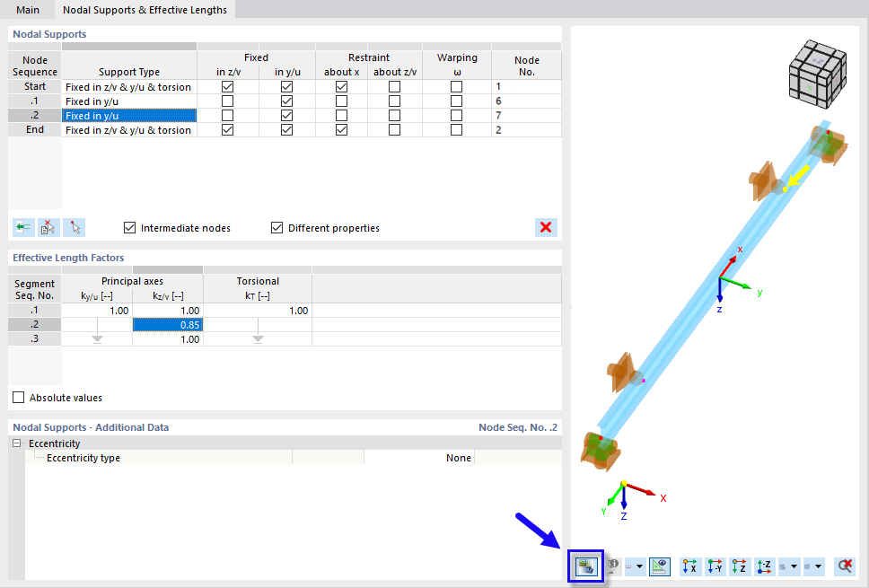Click the Support Type column header
Image resolution: width=869 pixels, height=588 pixels.
tap(129, 65)
